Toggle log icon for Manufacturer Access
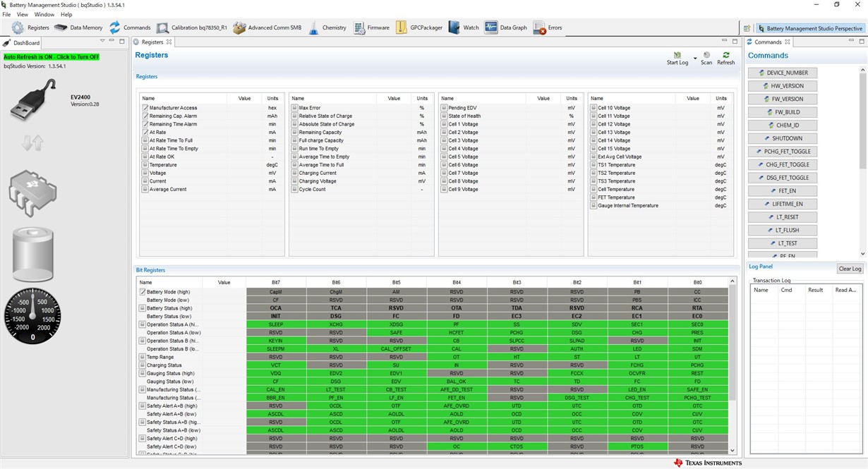Image resolution: width=868 pixels, height=469 pixels. (145, 108)
